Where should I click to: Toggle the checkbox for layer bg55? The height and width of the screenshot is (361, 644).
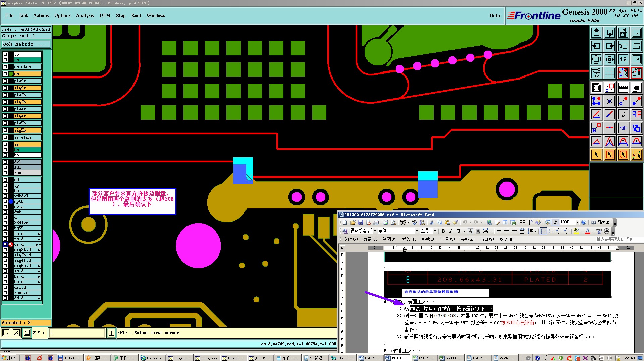[5, 228]
